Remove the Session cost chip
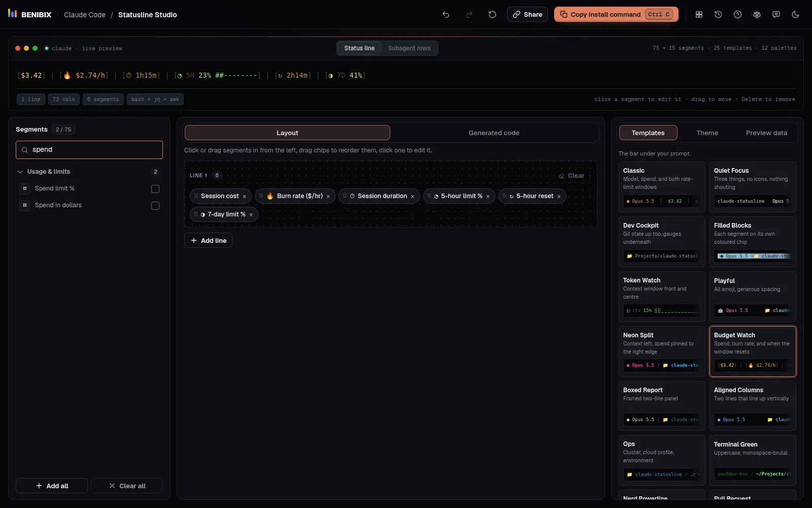This screenshot has height=508, width=812. pos(244,197)
